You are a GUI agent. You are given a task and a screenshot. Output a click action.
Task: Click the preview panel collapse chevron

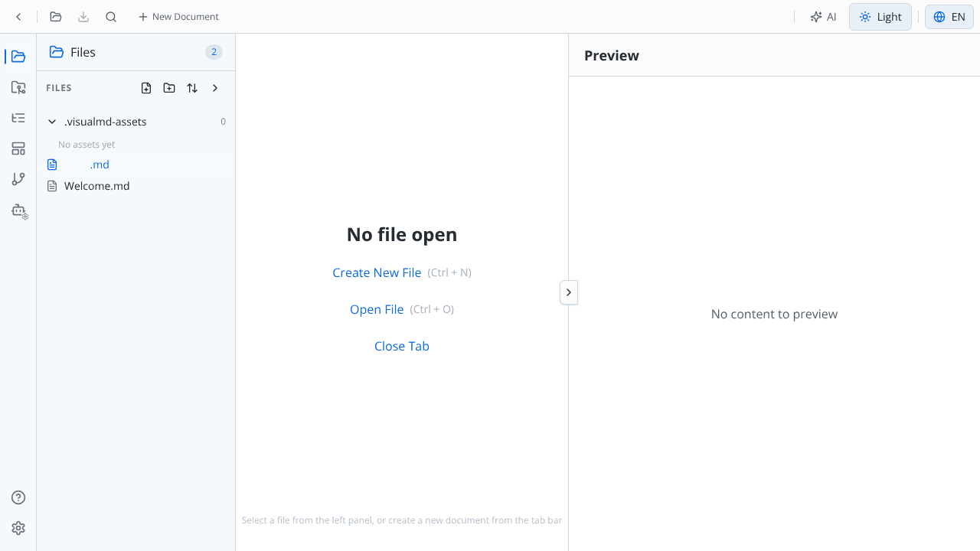tap(569, 292)
